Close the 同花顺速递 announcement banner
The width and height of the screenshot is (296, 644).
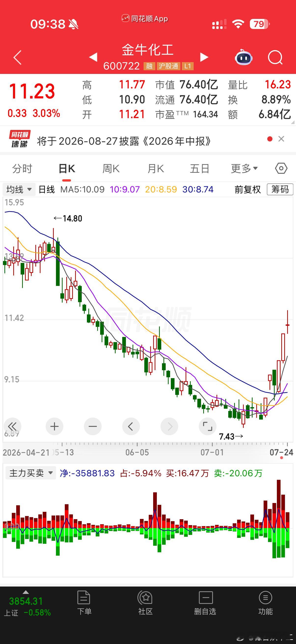click(281, 139)
